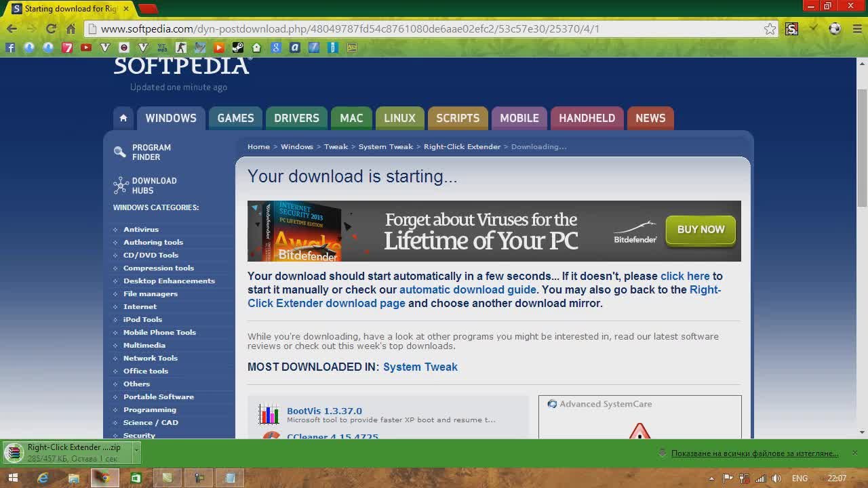
Task: Close the downloads bar
Action: click(x=854, y=453)
